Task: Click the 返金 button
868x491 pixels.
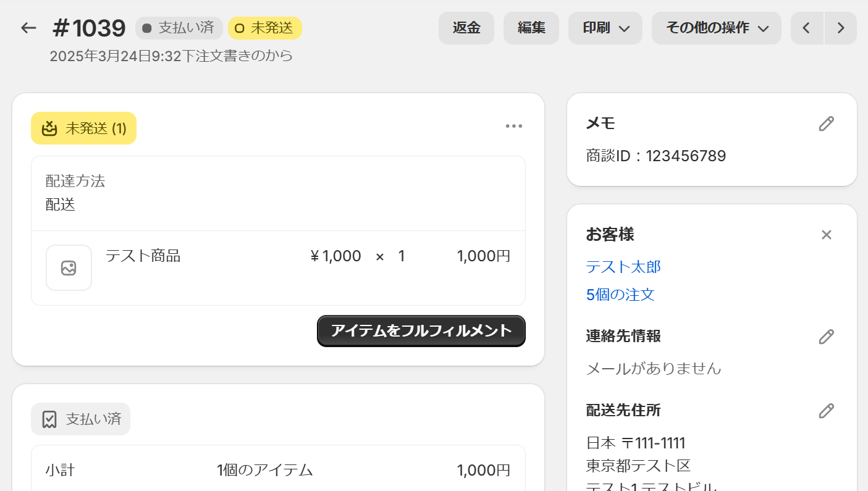Action: [x=466, y=28]
